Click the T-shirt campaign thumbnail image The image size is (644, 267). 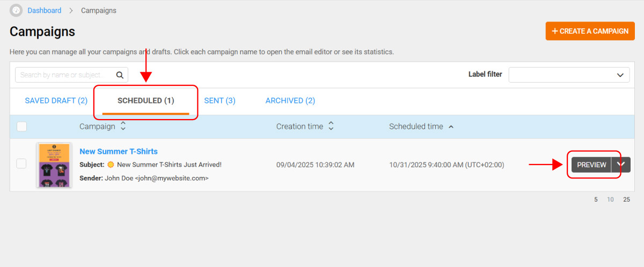[x=54, y=165]
